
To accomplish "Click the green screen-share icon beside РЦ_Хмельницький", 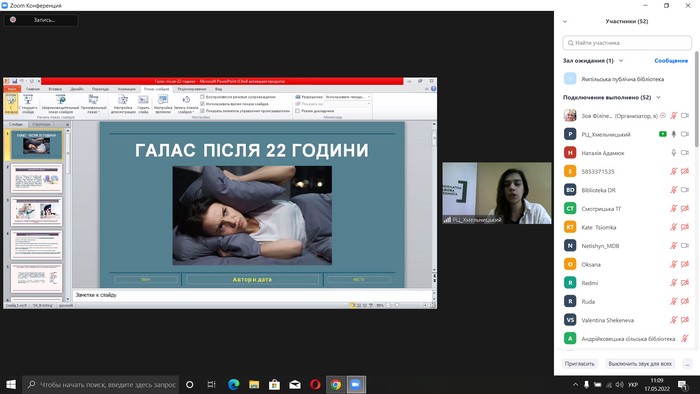I will (663, 134).
